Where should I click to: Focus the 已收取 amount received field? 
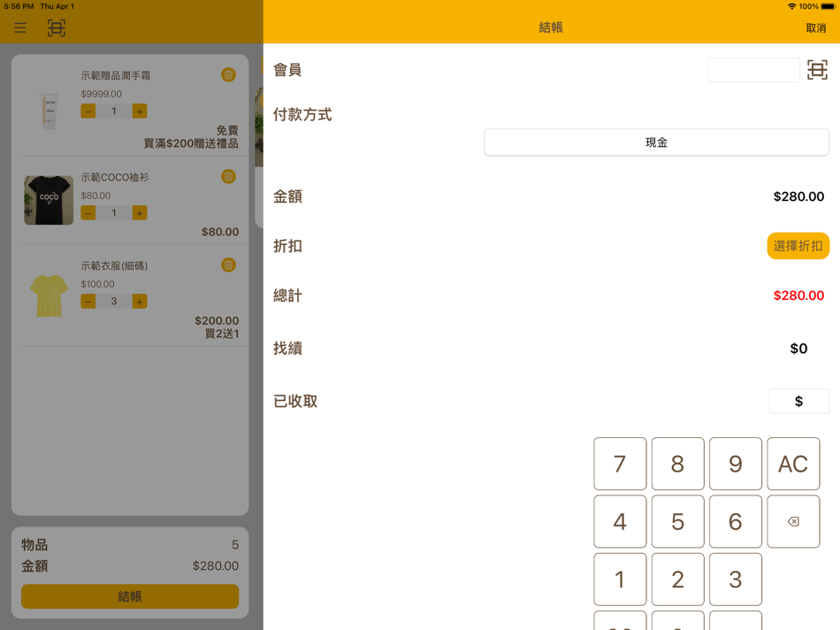click(798, 401)
